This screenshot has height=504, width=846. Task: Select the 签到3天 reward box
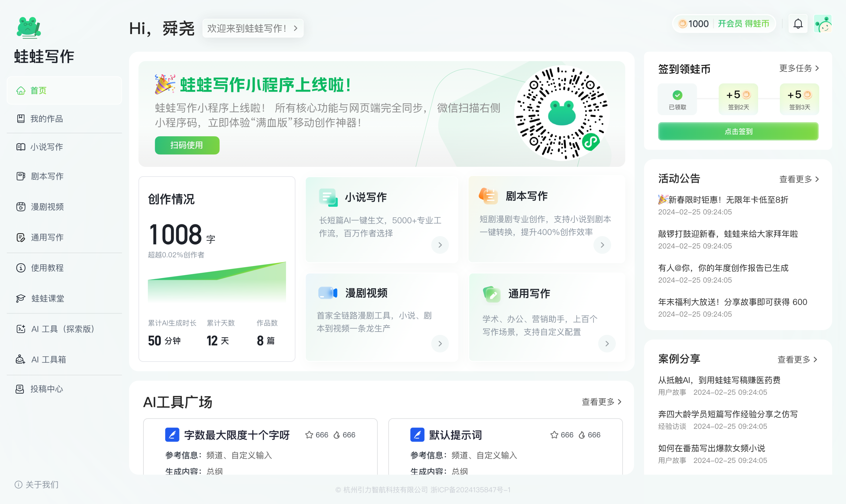click(x=799, y=99)
